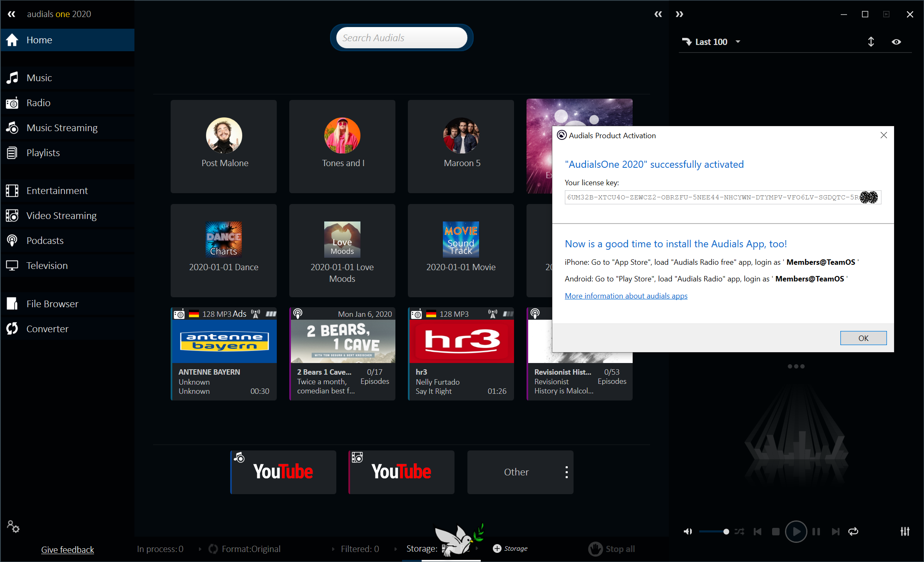Toggle the eye view icon
Screen dimensions: 924x562
(x=896, y=42)
